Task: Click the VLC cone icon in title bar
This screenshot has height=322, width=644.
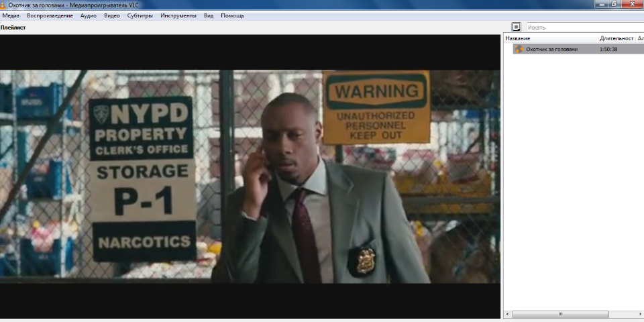Action: tap(3, 5)
